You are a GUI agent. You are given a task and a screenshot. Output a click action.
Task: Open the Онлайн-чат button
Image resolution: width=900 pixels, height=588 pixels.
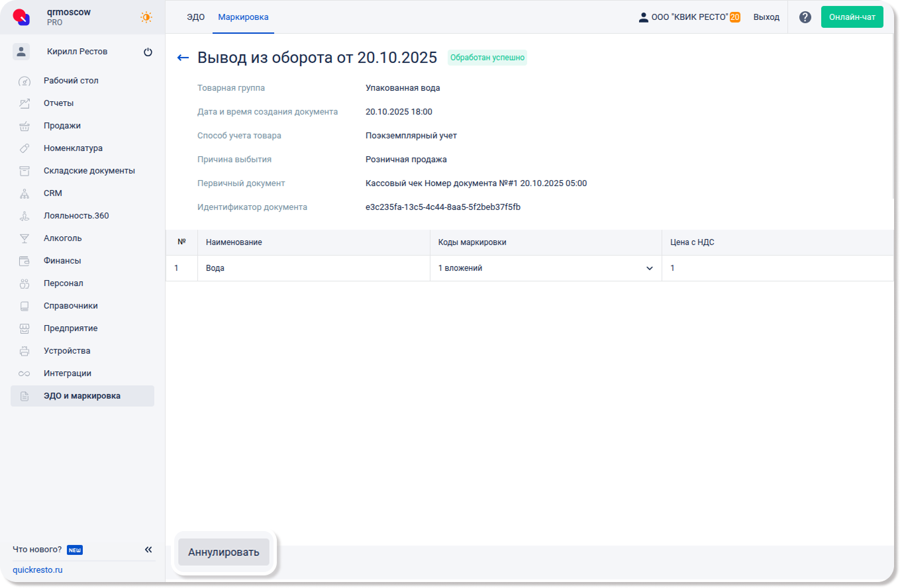coord(852,17)
